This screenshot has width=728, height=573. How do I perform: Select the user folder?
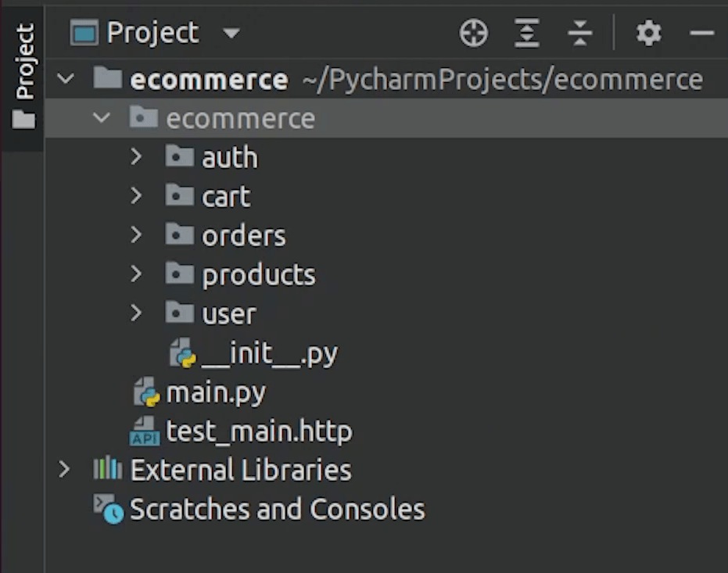(228, 314)
